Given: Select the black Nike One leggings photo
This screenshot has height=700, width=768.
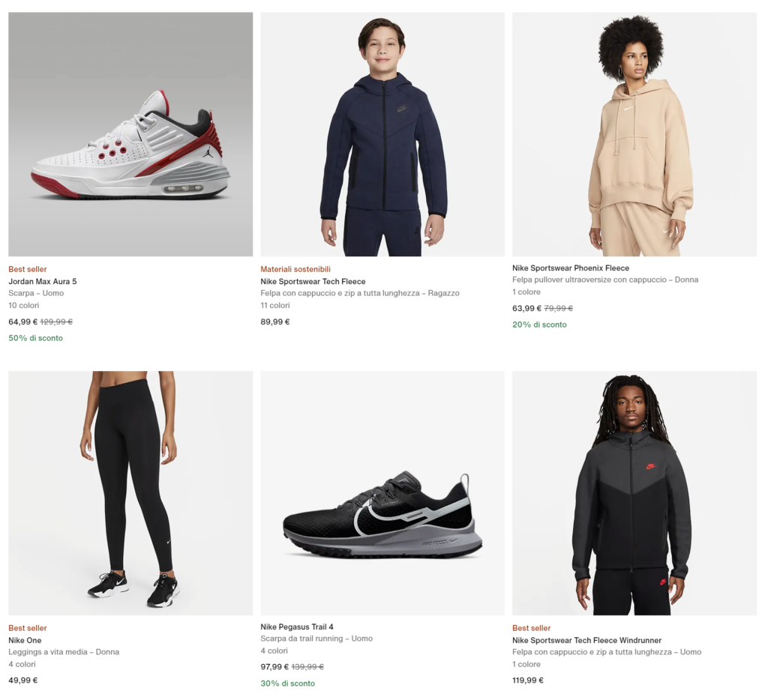Looking at the screenshot, I should tap(130, 493).
